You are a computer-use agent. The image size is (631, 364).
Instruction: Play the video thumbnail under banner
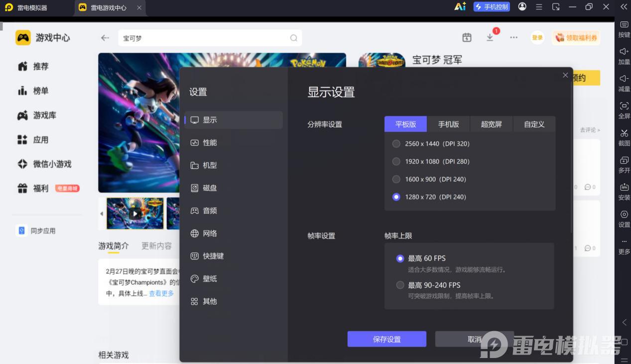[135, 214]
